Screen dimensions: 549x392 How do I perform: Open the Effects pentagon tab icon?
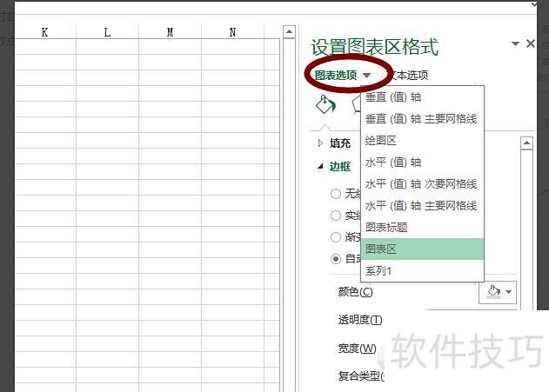click(x=357, y=105)
